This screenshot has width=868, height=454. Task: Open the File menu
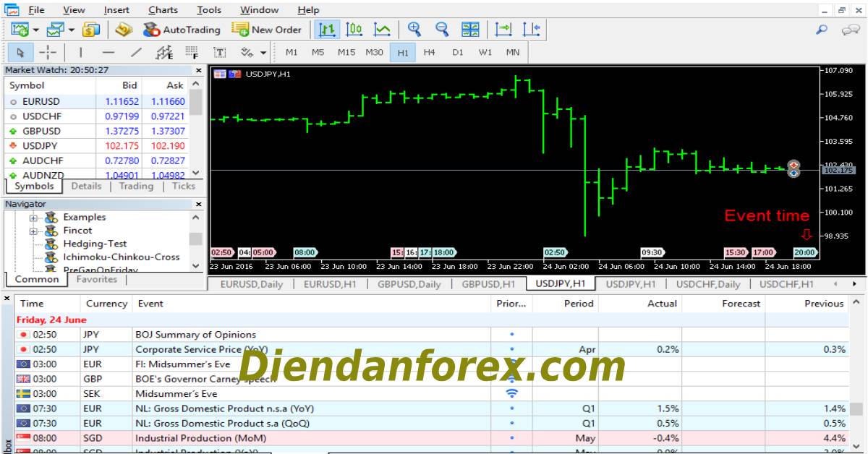[x=36, y=9]
